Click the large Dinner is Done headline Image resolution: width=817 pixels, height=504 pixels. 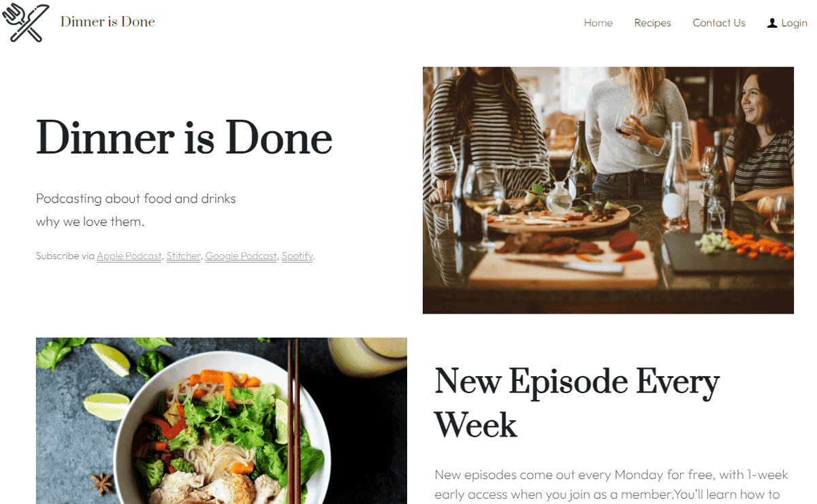(x=184, y=137)
